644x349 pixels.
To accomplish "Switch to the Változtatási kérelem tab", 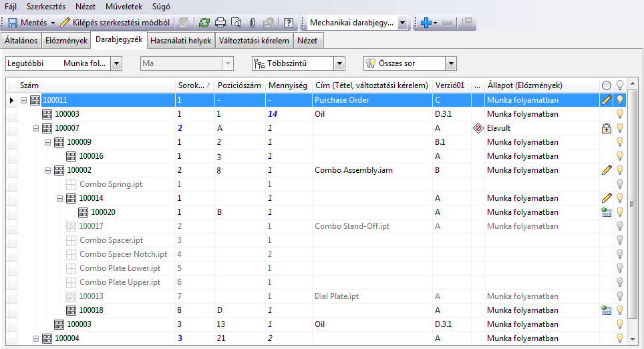I will 254,41.
